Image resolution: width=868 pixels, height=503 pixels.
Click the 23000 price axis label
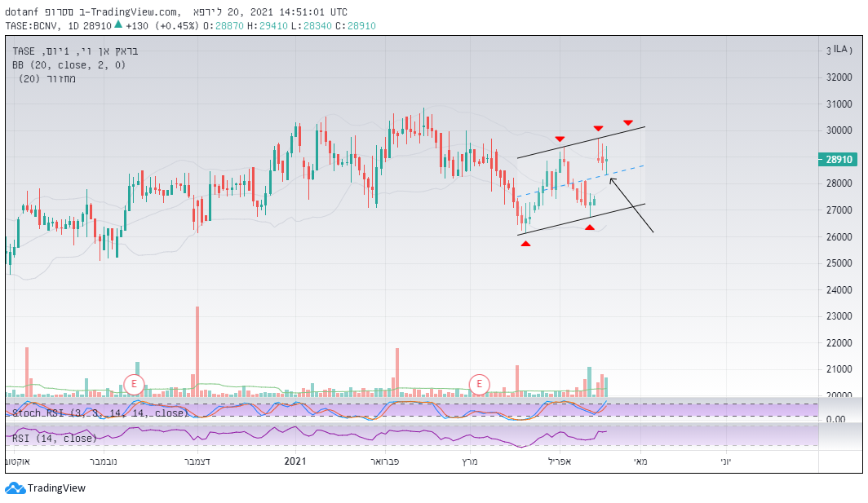pos(839,316)
